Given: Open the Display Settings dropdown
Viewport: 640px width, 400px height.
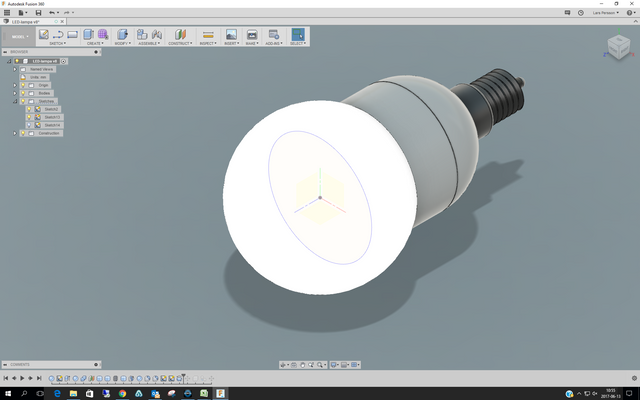Looking at the screenshot, I should tap(335, 365).
